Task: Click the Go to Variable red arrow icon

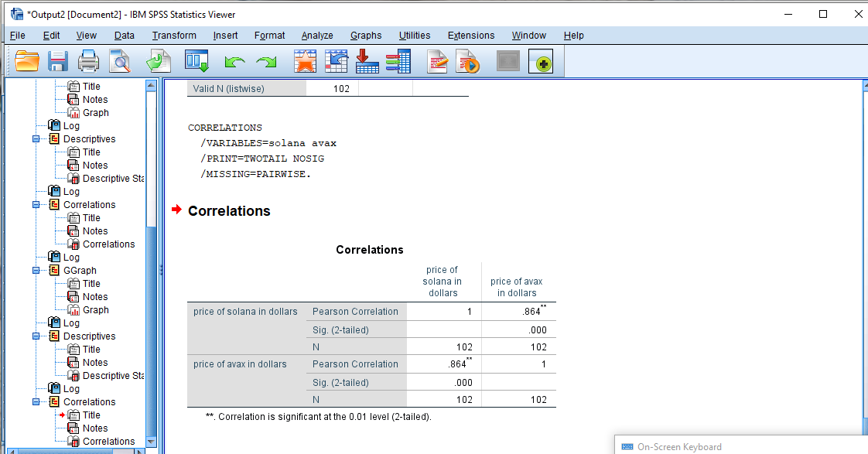Action: (x=367, y=61)
